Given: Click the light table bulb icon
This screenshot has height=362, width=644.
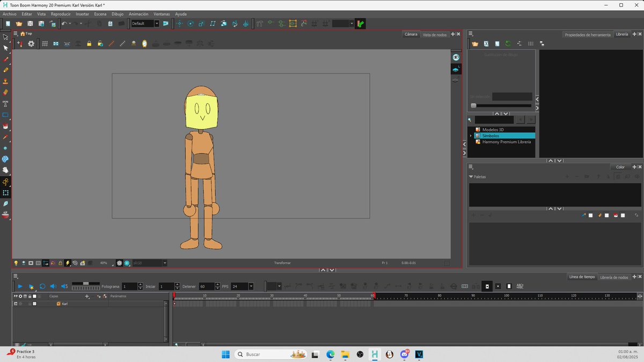Looking at the screenshot, I should 16,263.
